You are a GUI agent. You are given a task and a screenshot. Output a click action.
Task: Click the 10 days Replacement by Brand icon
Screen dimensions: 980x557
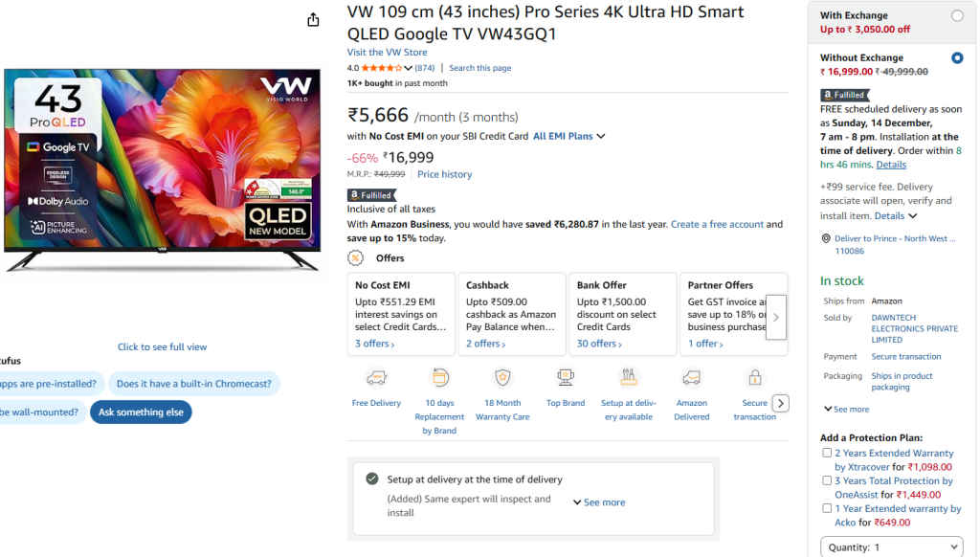click(x=439, y=377)
